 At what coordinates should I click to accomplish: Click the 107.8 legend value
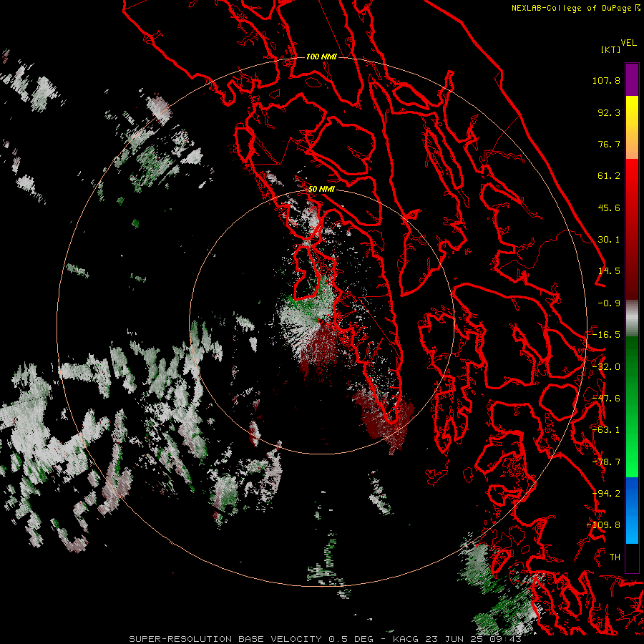tap(606, 80)
